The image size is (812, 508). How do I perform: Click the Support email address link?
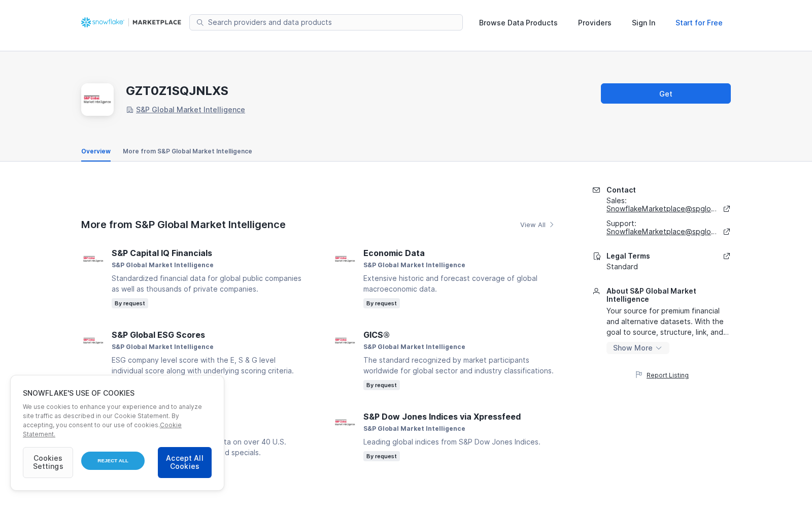pos(661,232)
